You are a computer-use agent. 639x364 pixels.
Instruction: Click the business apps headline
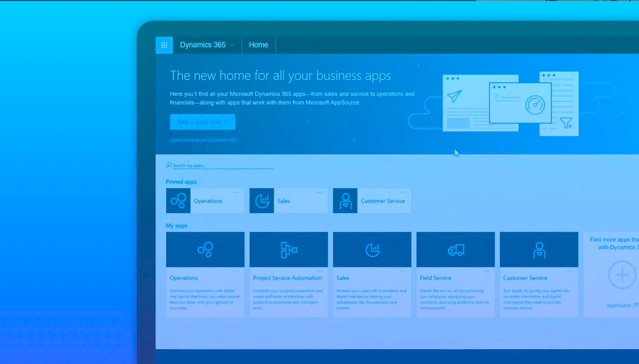point(281,76)
